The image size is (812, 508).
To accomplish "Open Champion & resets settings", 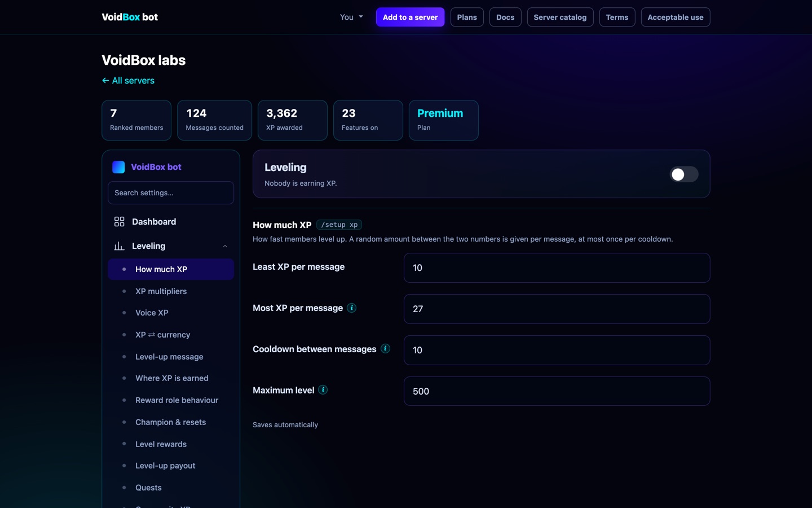I will (171, 422).
